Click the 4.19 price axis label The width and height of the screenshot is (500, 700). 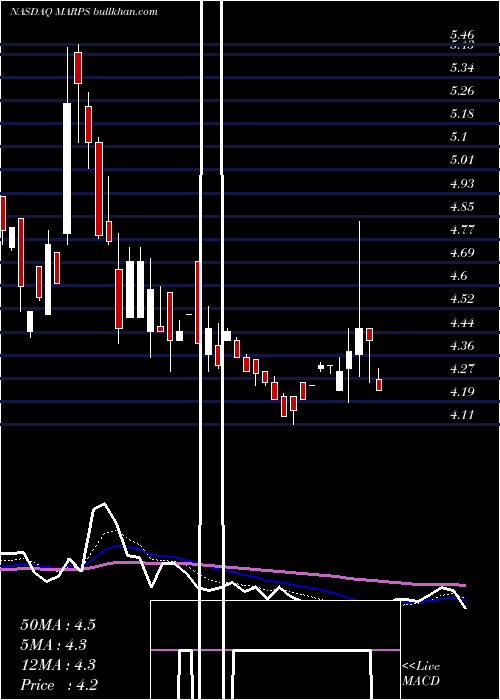pyautogui.click(x=462, y=392)
